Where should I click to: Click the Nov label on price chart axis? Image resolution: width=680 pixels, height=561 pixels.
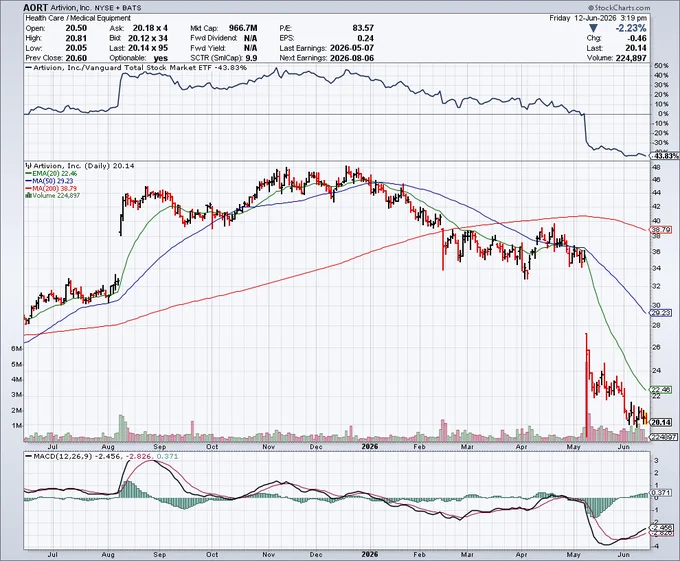[268, 447]
